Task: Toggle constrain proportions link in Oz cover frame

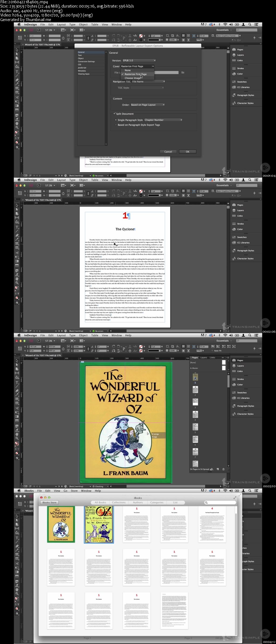Action: tap(88, 349)
